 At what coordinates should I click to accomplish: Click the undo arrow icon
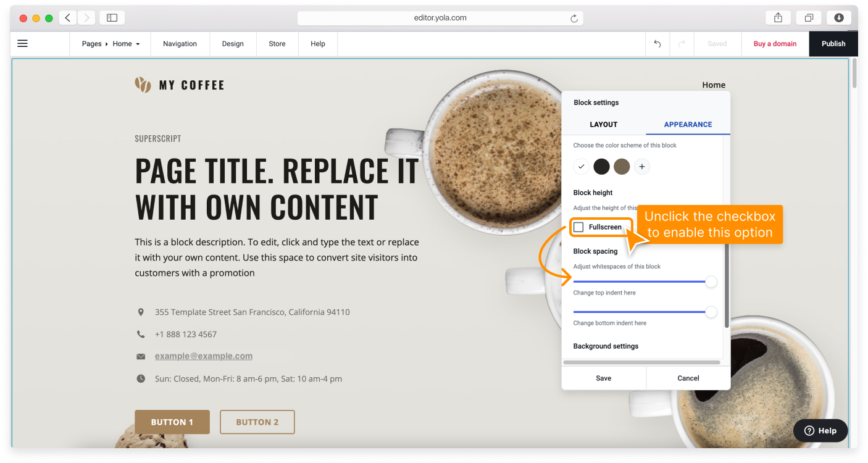pyautogui.click(x=657, y=44)
